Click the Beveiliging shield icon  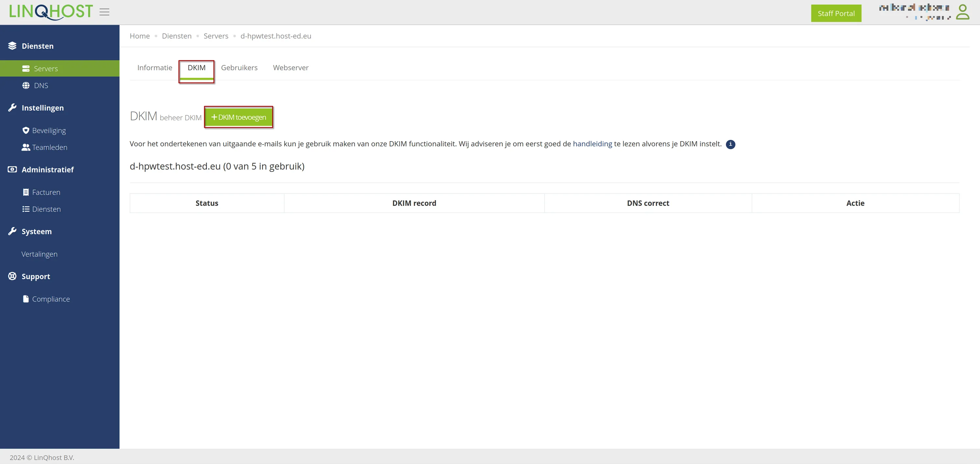(26, 131)
